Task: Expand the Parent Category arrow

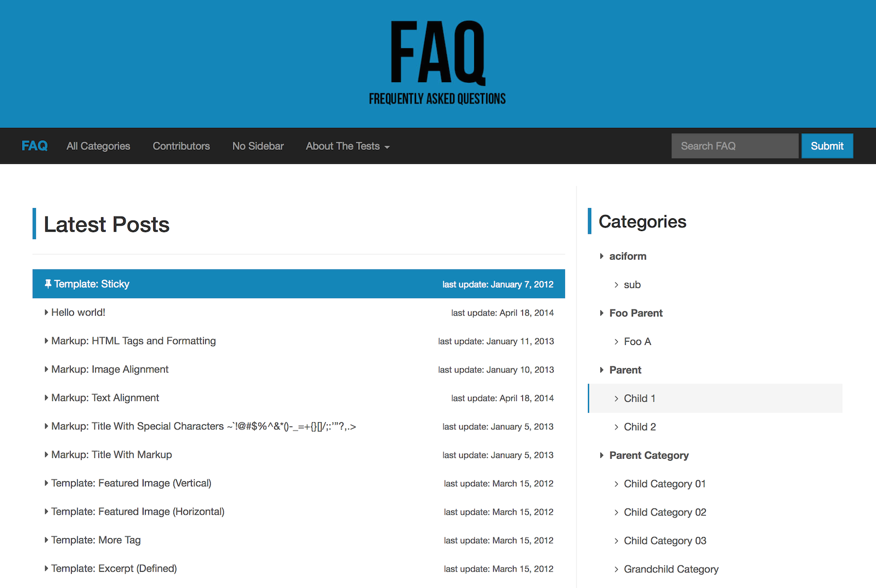Action: click(602, 456)
